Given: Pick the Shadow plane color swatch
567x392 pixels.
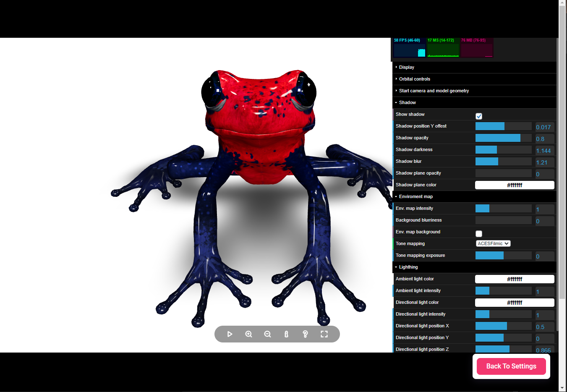Looking at the screenshot, I should click(515, 185).
